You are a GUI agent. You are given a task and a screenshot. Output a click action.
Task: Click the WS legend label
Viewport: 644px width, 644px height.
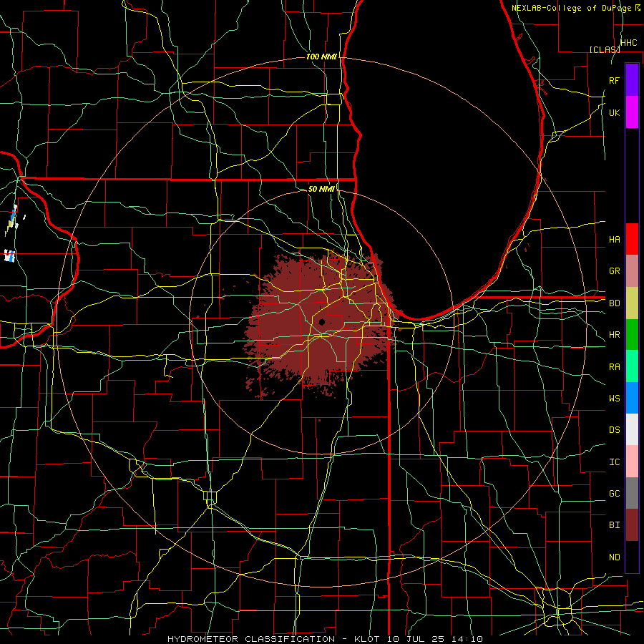point(614,399)
